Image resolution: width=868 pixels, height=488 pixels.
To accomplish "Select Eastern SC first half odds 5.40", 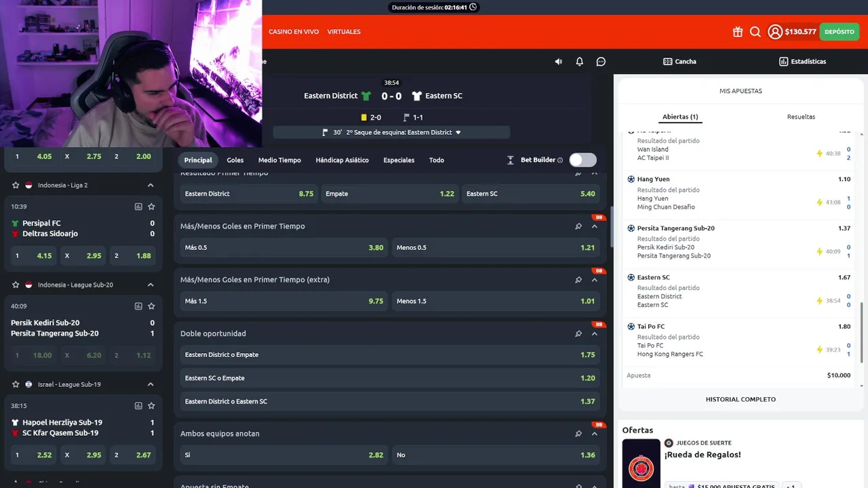I will point(531,194).
